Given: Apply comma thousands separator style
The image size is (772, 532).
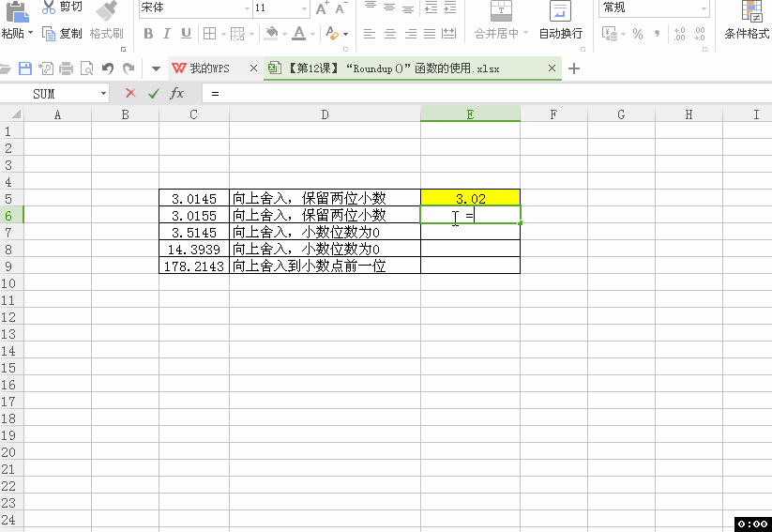Looking at the screenshot, I should tap(657, 34).
